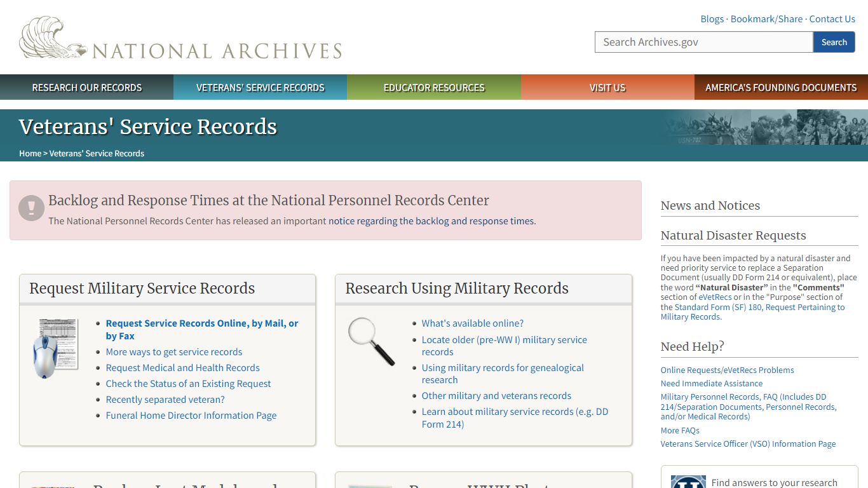
Task: Open Contact Us link
Action: pos(832,19)
